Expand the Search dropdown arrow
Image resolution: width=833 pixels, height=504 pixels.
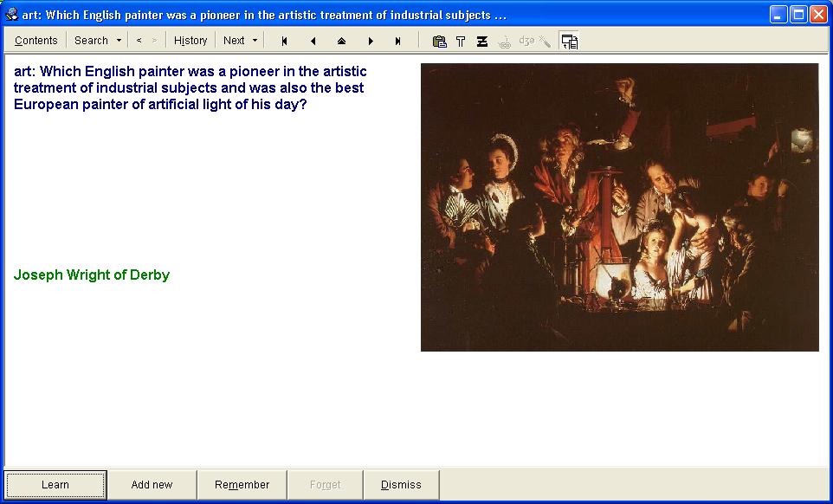click(119, 41)
